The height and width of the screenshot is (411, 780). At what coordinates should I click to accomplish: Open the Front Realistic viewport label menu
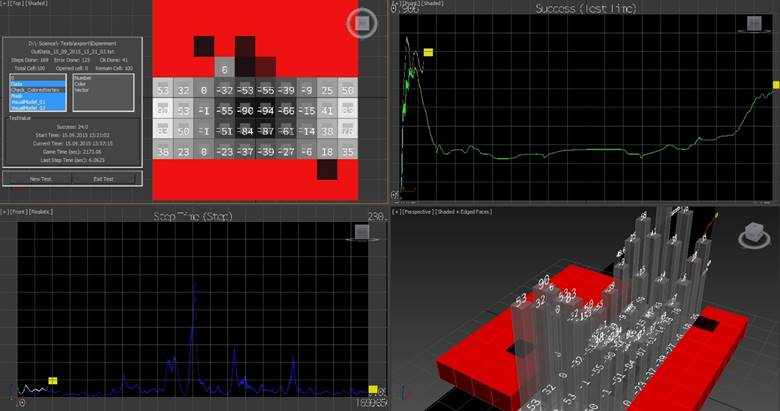tap(27, 211)
